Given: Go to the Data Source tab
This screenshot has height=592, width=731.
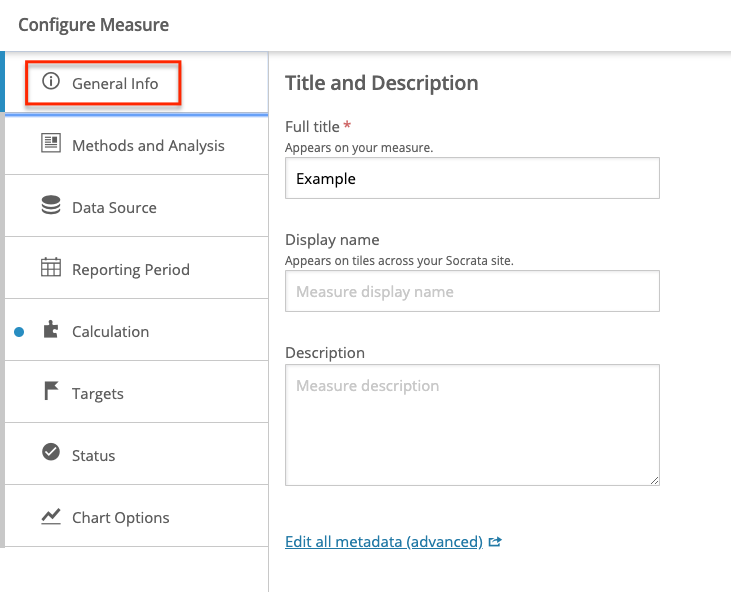Looking at the screenshot, I should click(136, 206).
